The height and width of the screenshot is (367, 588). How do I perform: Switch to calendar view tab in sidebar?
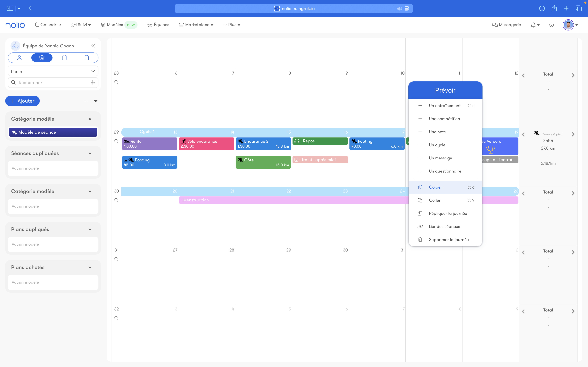(64, 58)
